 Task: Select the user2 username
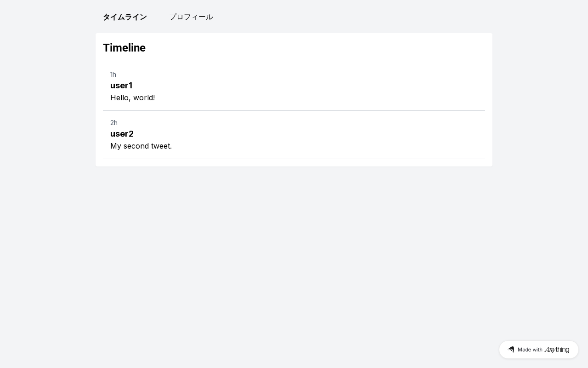coord(122,134)
